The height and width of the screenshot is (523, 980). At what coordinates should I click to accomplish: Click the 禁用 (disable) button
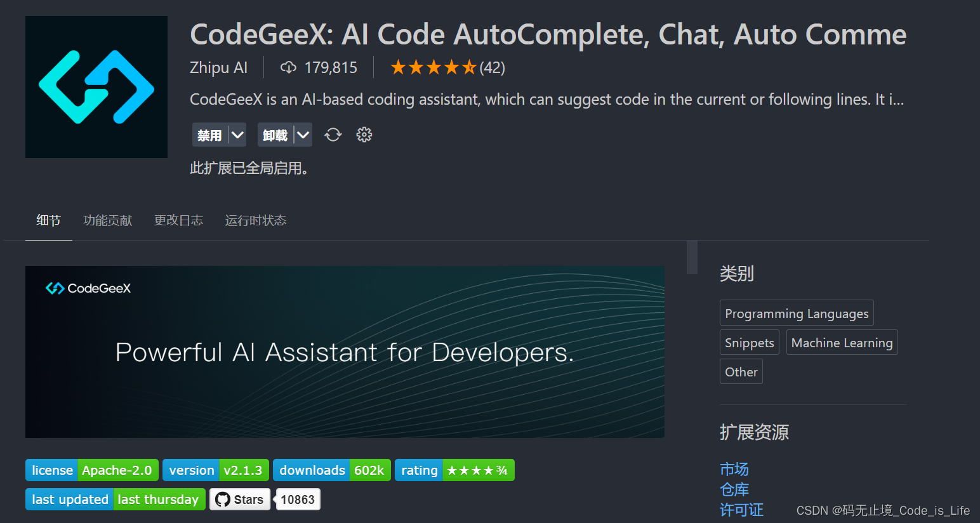point(210,135)
